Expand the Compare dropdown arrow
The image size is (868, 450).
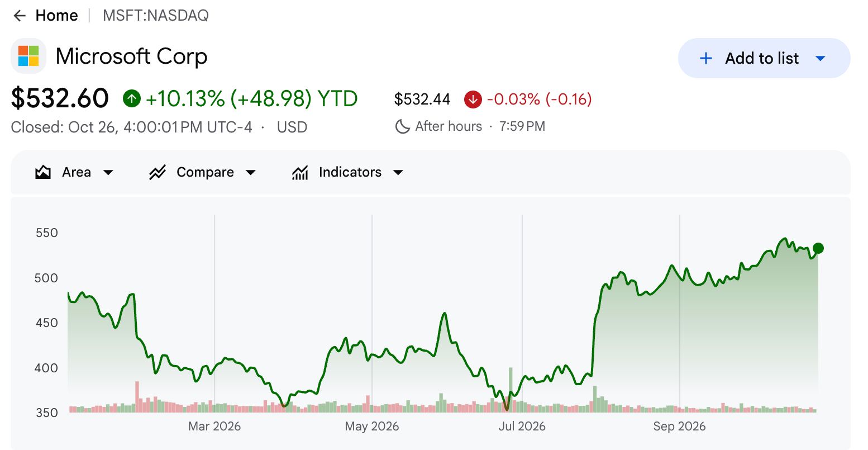pyautogui.click(x=251, y=173)
